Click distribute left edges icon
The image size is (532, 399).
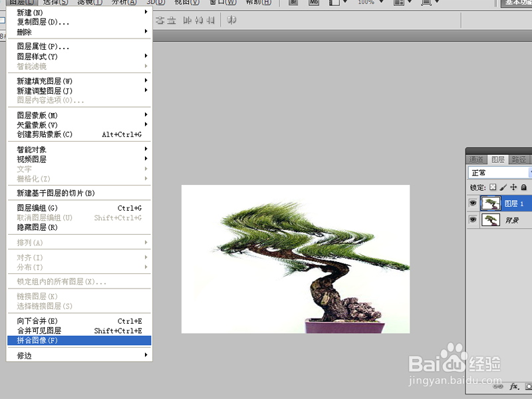[188, 21]
